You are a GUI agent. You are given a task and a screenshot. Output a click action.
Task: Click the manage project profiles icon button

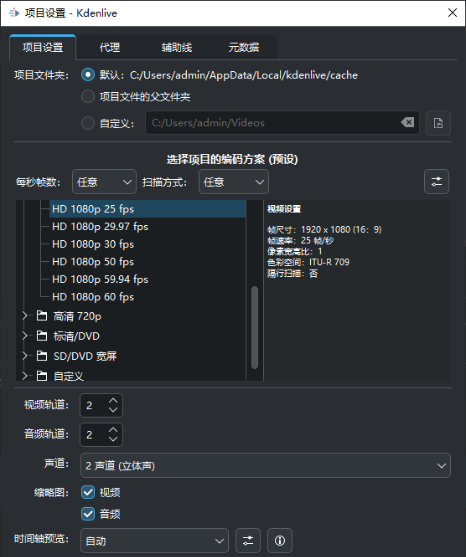436,182
